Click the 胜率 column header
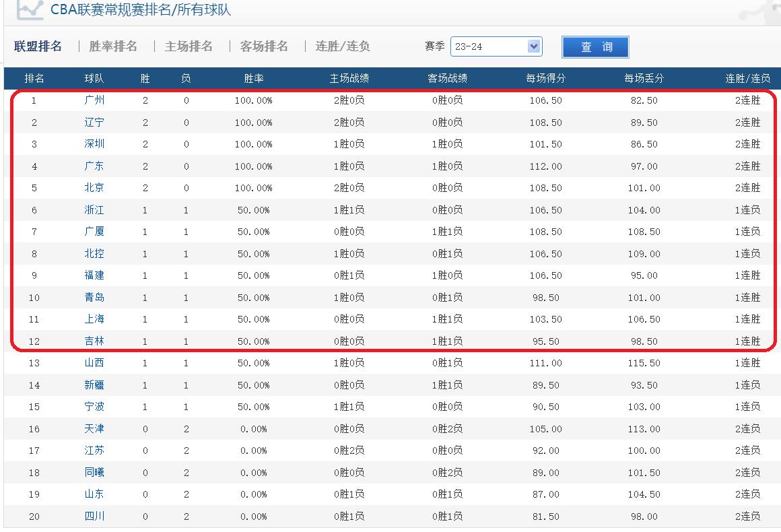The image size is (781, 532). [x=254, y=78]
